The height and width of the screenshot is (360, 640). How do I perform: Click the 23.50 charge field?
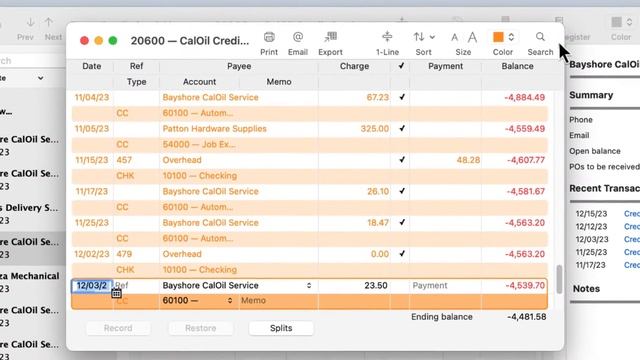[x=354, y=285]
